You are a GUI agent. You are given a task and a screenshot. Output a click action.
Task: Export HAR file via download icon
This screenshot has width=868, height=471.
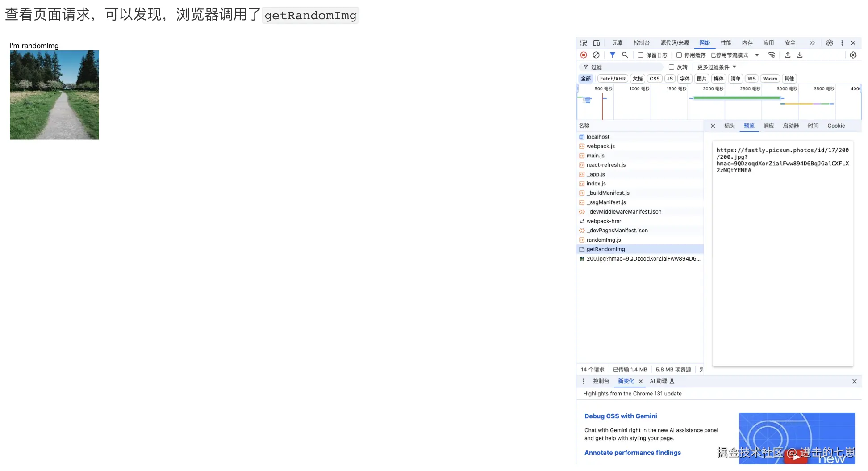[x=800, y=55]
